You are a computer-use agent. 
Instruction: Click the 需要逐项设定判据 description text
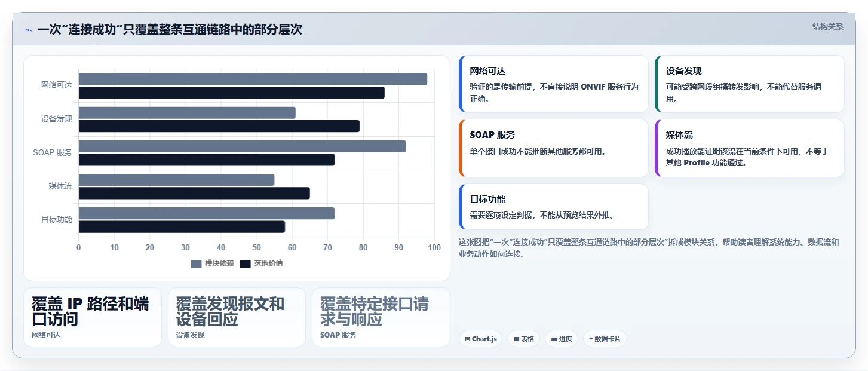(542, 215)
